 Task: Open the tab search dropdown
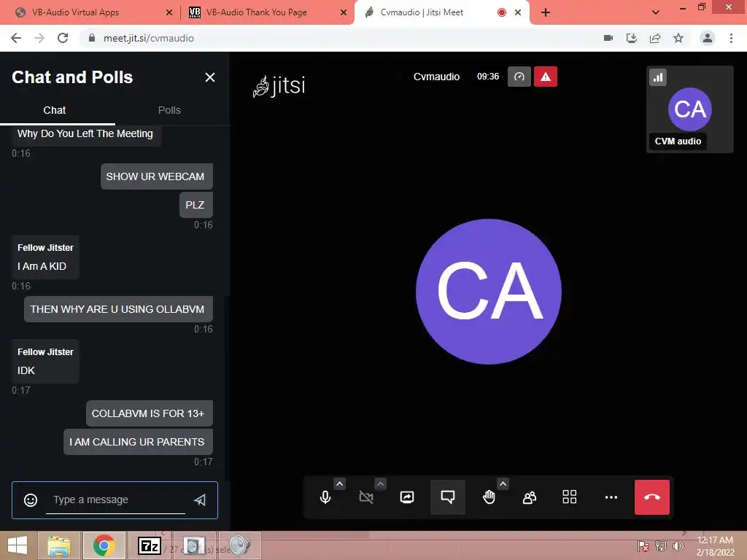point(656,12)
